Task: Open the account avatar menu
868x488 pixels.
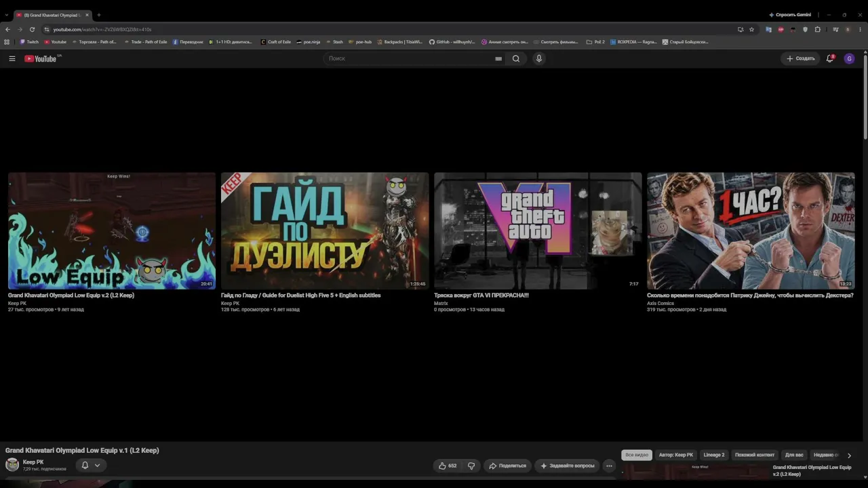Action: click(849, 59)
